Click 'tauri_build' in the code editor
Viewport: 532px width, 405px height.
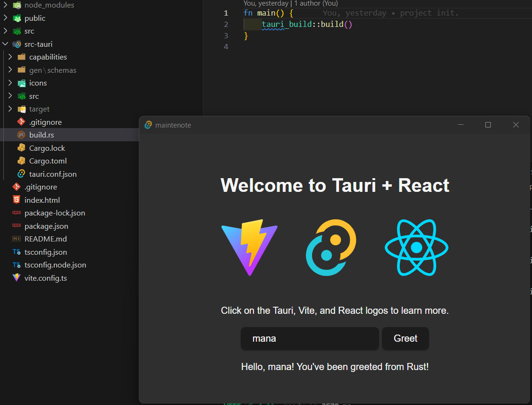pyautogui.click(x=287, y=24)
